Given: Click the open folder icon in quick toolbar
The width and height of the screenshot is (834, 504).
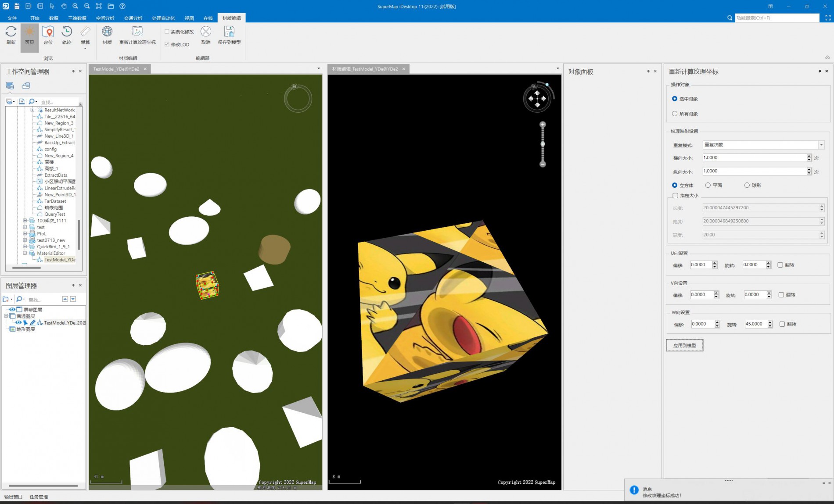Looking at the screenshot, I should coord(111,6).
